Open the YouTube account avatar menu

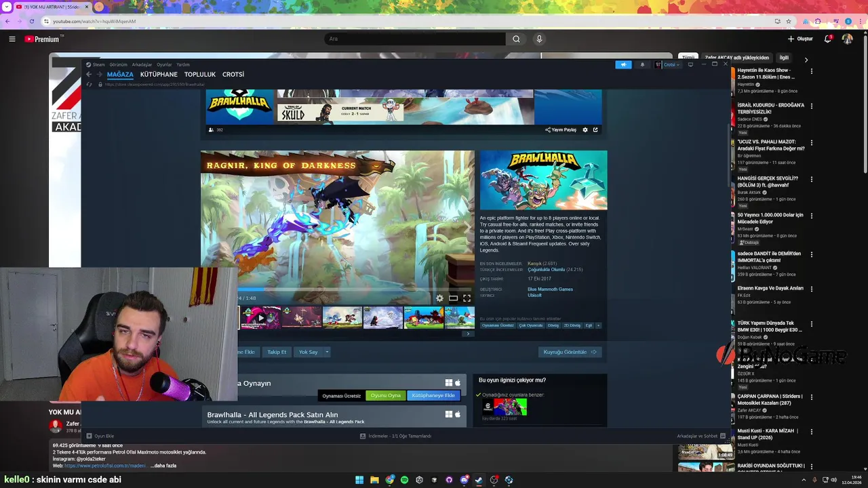pyautogui.click(x=847, y=39)
